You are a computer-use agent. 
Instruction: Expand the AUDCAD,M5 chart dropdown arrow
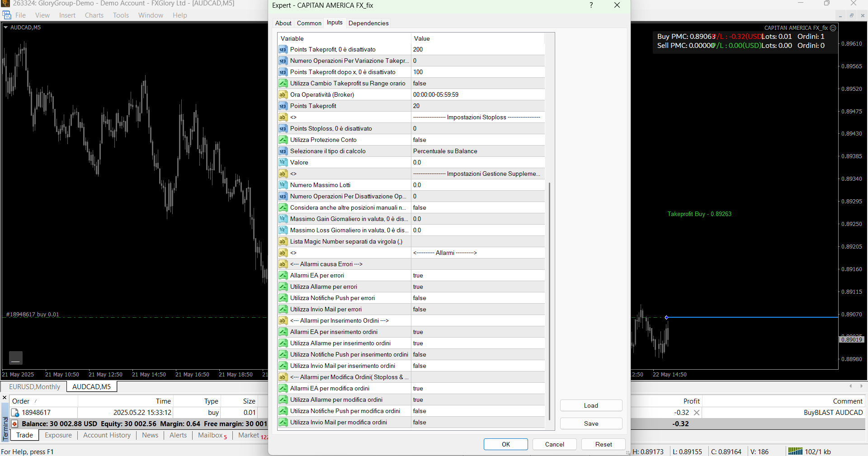(x=6, y=28)
